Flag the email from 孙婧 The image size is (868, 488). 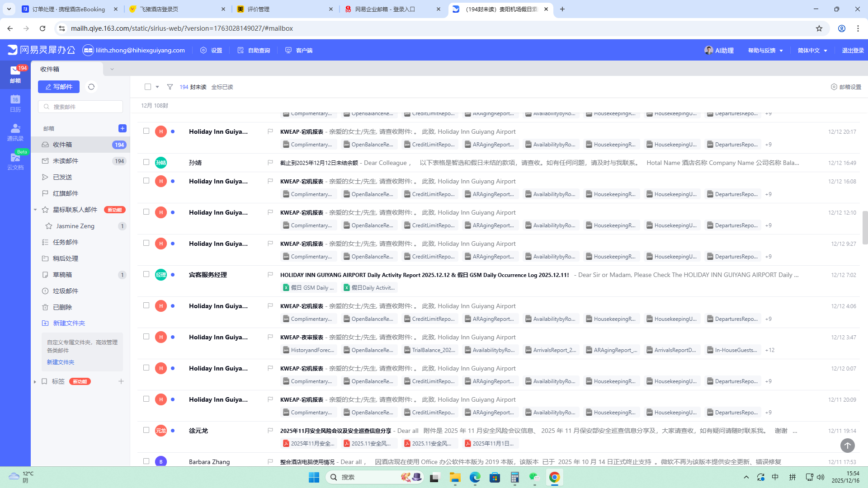coord(270,163)
